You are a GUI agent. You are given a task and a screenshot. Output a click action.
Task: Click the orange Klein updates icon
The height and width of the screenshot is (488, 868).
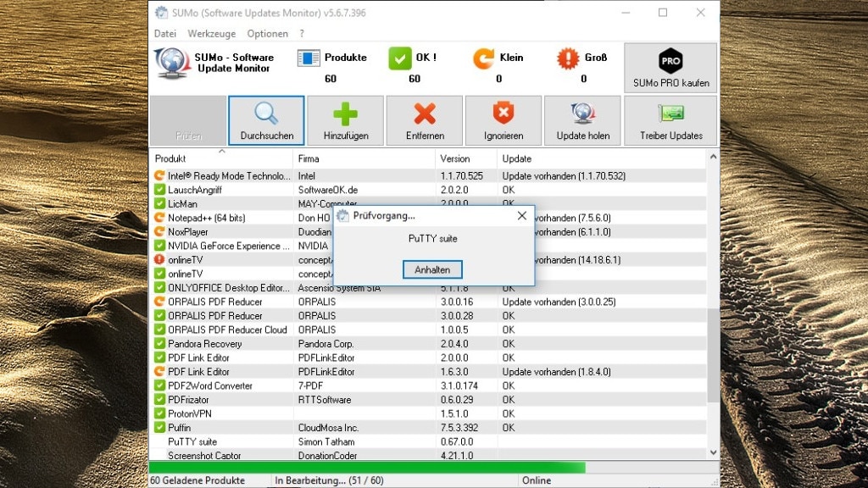[x=483, y=58]
